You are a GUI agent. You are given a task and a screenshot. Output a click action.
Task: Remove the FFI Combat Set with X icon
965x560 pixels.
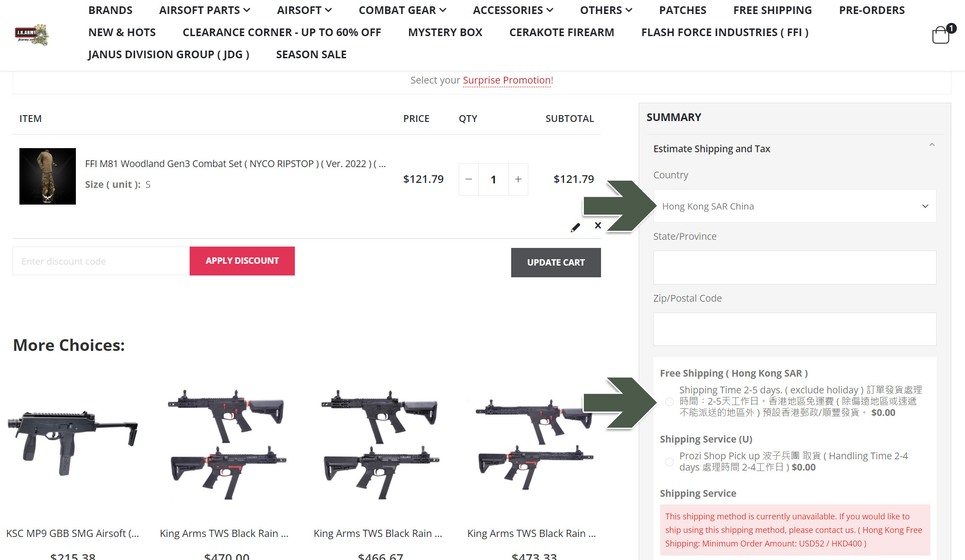[x=598, y=225]
